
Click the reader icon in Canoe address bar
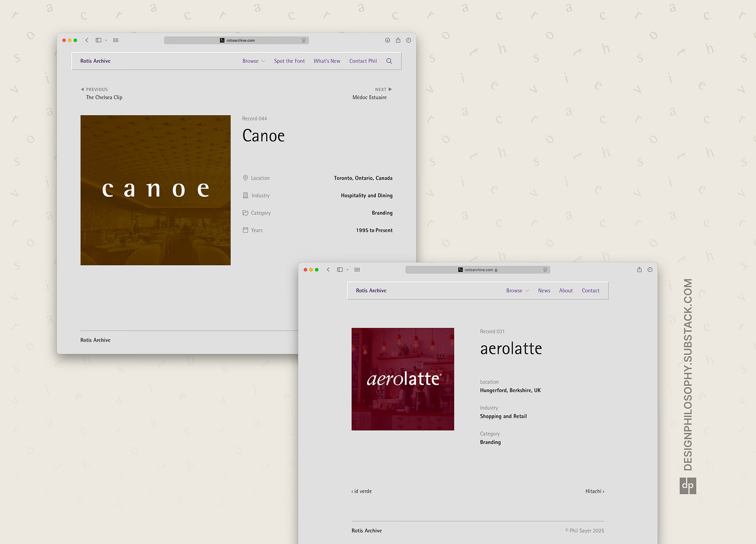click(x=304, y=40)
